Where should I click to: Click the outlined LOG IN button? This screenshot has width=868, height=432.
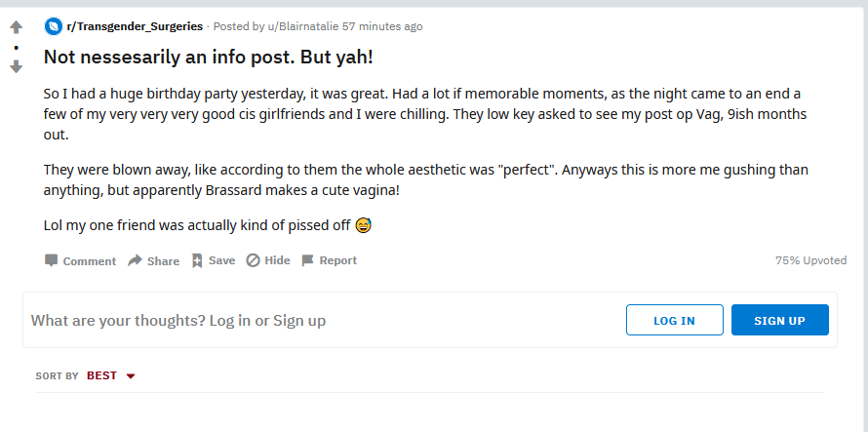(674, 320)
